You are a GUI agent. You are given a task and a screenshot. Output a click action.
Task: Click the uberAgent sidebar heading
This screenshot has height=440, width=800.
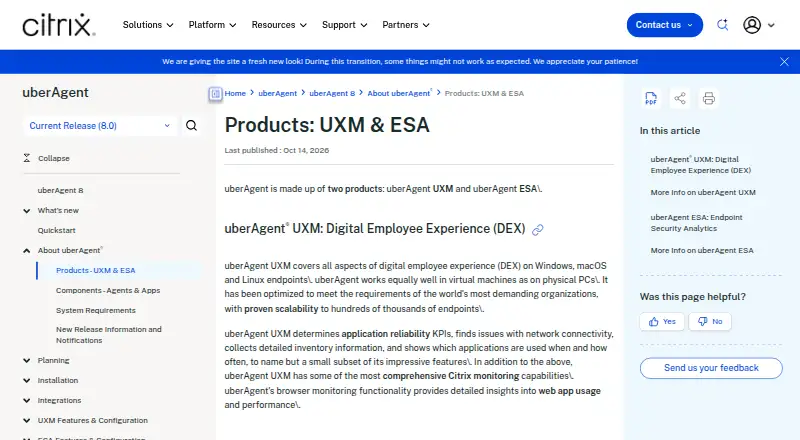coord(55,92)
